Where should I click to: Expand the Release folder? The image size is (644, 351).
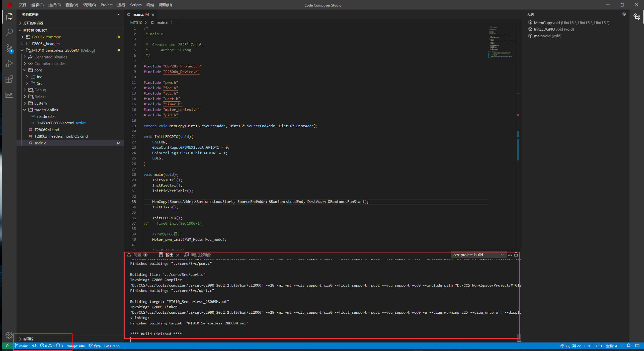(41, 97)
